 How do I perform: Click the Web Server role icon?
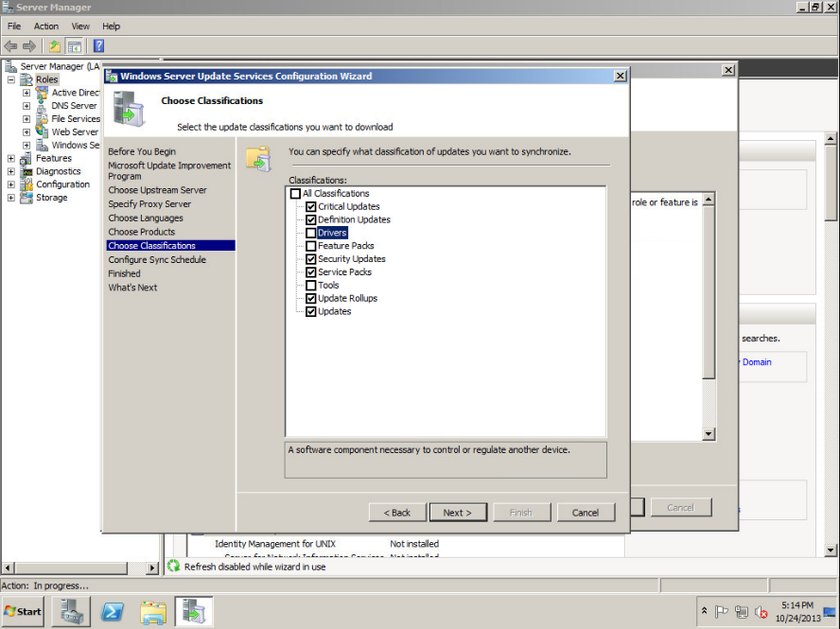(x=42, y=131)
